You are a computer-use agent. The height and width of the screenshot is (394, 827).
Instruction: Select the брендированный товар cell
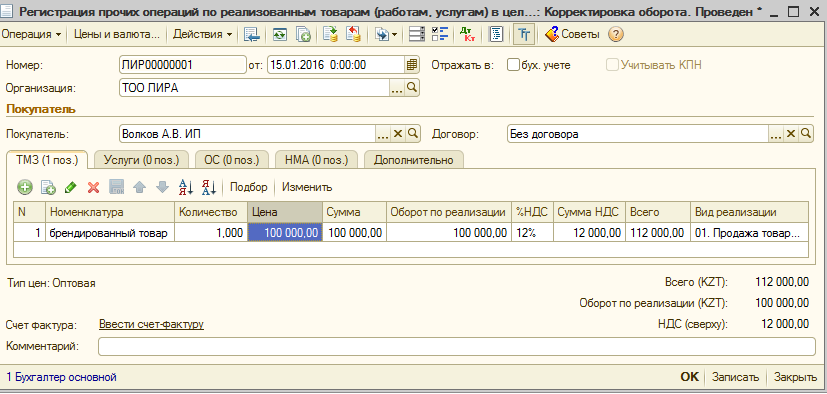click(110, 233)
